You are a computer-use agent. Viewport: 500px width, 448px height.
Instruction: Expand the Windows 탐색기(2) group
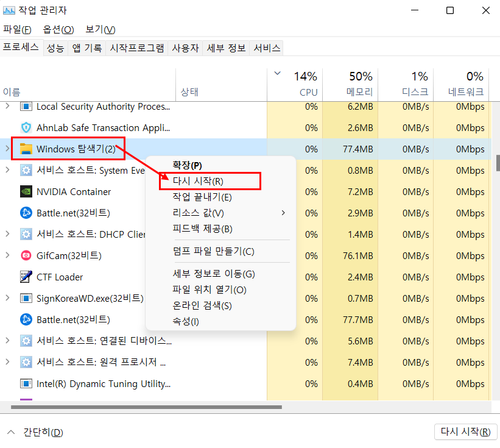coord(7,148)
